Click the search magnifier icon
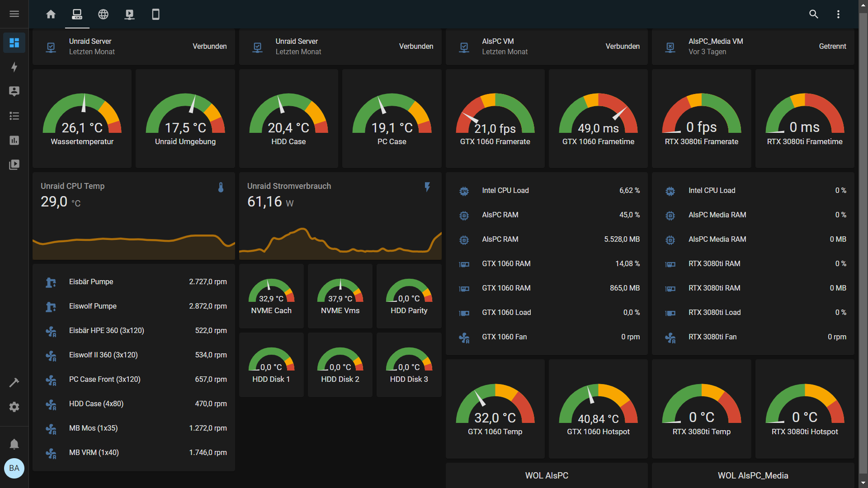 click(814, 14)
